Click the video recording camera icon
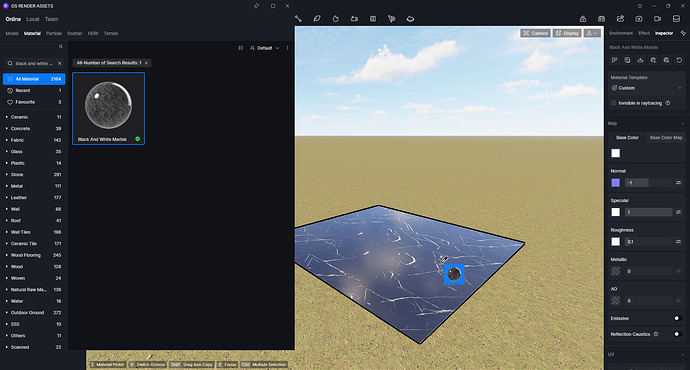The width and height of the screenshot is (690, 370). [x=657, y=19]
